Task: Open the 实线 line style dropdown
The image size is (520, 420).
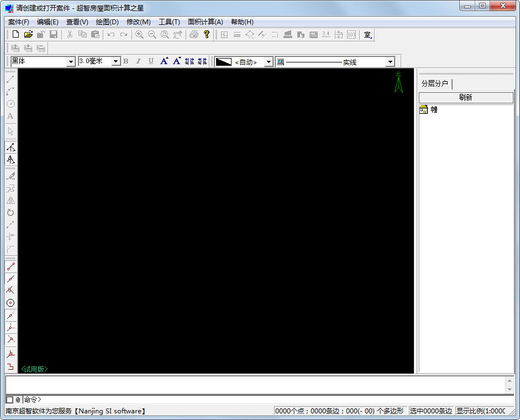Action: point(390,62)
